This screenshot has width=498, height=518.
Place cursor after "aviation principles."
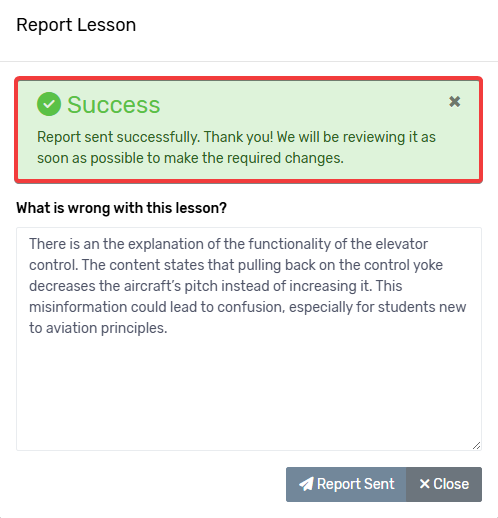(x=168, y=328)
